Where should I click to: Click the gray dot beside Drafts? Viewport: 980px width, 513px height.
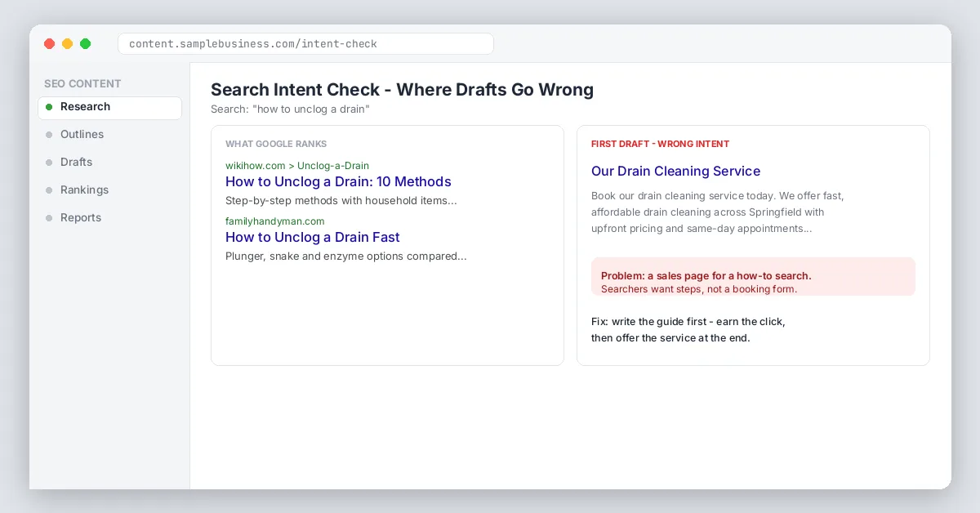click(49, 163)
